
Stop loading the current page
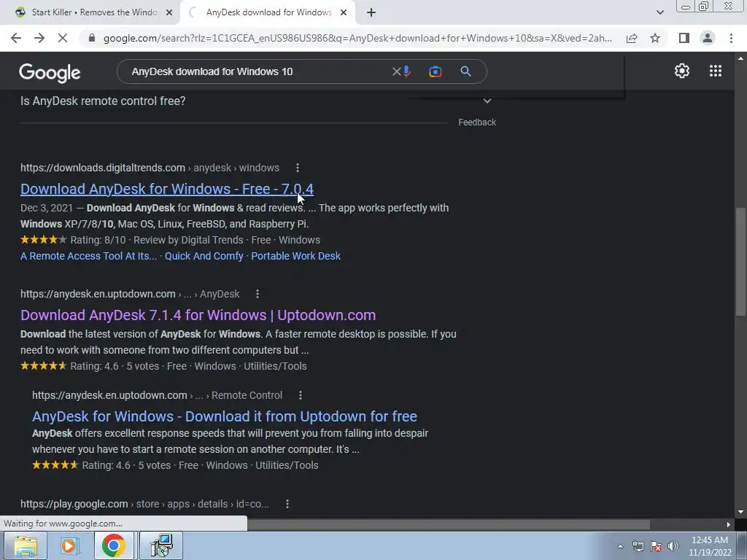63,38
